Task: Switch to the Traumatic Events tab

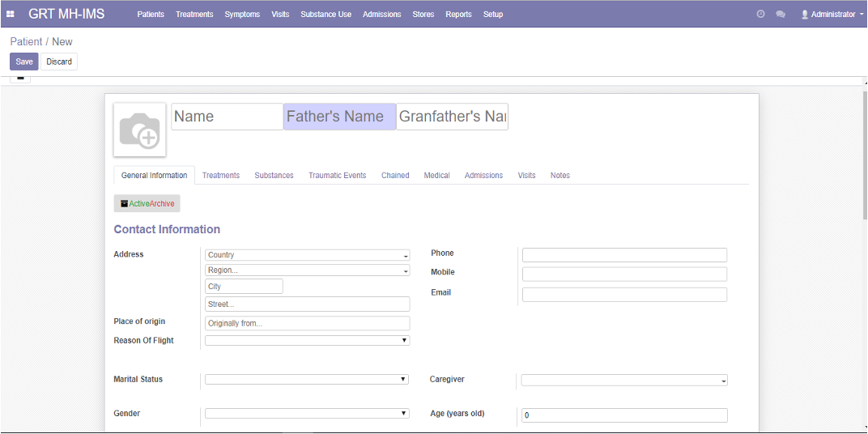Action: [x=337, y=176]
